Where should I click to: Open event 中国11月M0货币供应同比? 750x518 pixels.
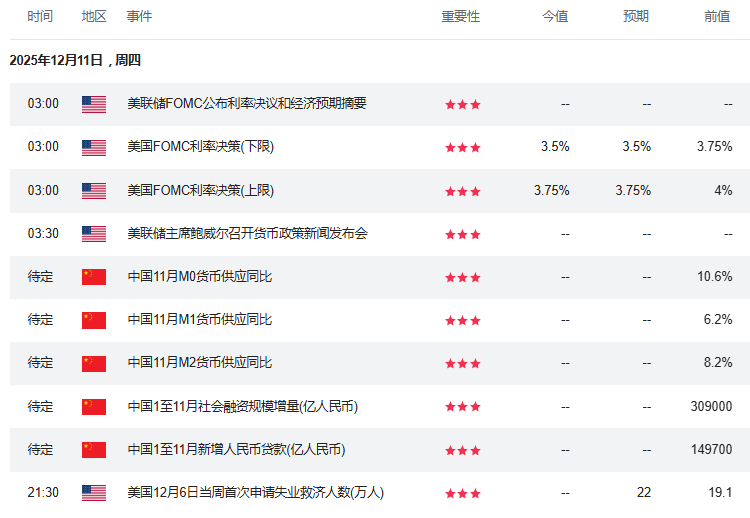pos(200,276)
